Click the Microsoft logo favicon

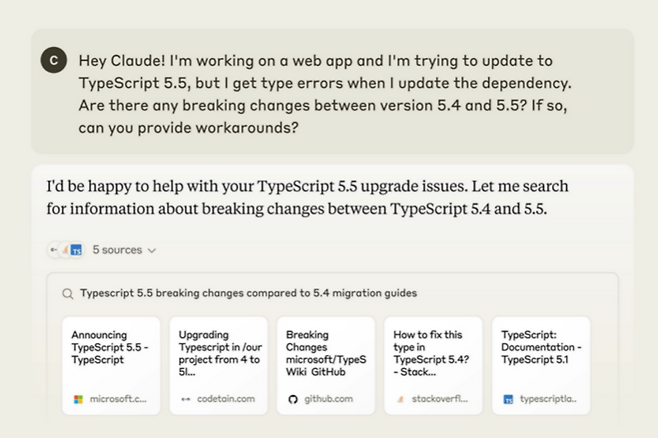coord(78,398)
